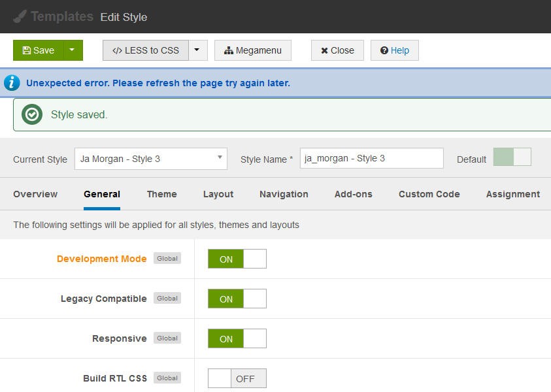
Task: Toggle the Development Mode switch
Action: point(237,259)
